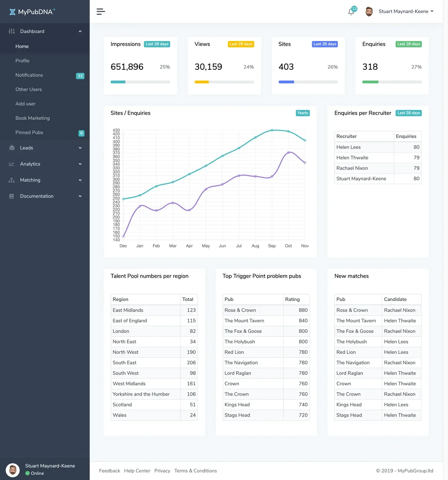Open Book Marketing menu item
This screenshot has width=448, height=480.
coord(32,118)
